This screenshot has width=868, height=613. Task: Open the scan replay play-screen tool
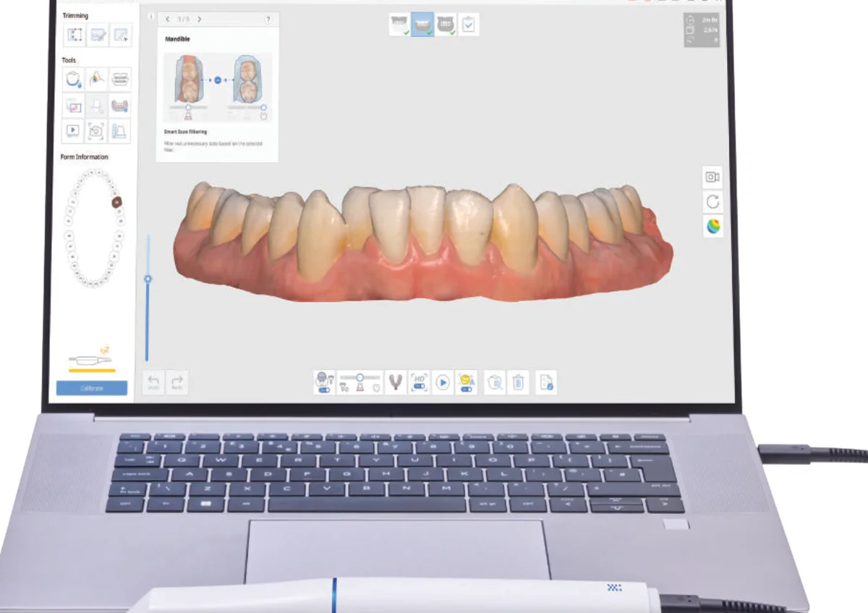74,130
